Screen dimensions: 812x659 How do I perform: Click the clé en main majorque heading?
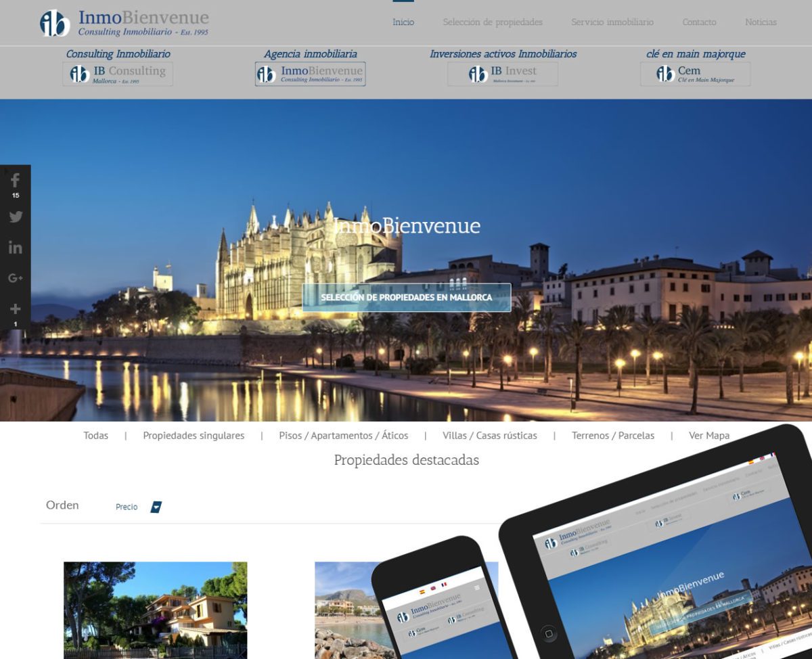point(696,54)
